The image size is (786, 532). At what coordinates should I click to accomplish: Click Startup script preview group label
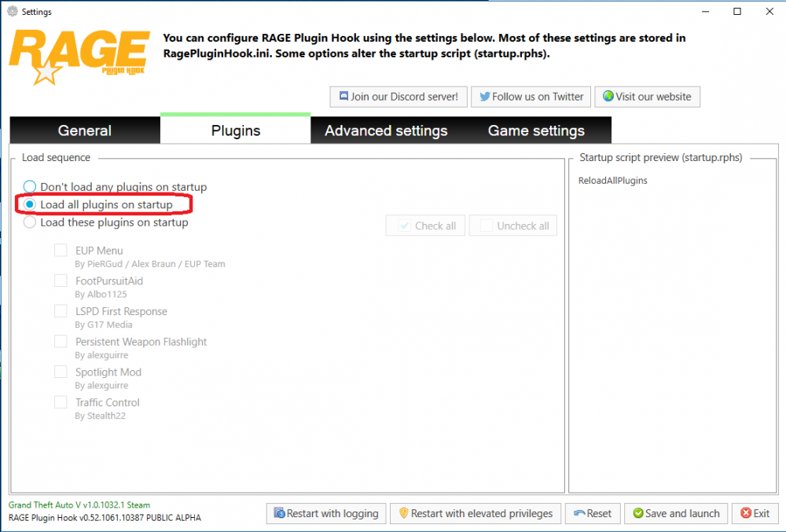661,157
